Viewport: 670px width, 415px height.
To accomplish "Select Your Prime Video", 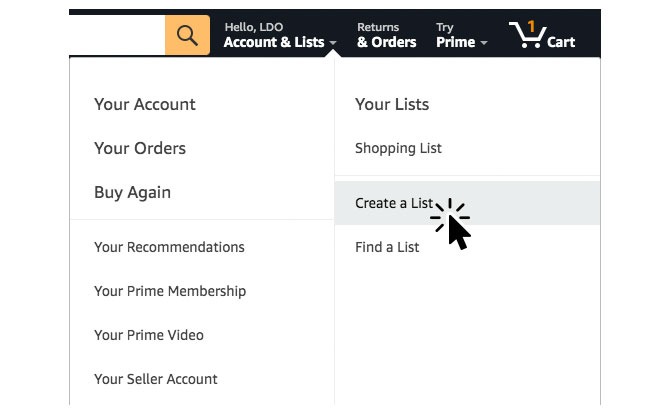I will point(149,335).
